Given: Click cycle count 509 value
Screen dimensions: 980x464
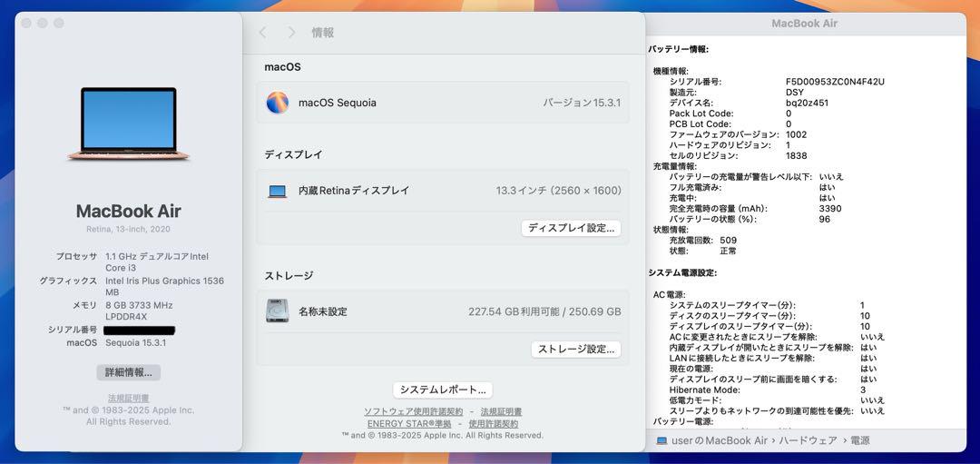Looking at the screenshot, I should [728, 240].
